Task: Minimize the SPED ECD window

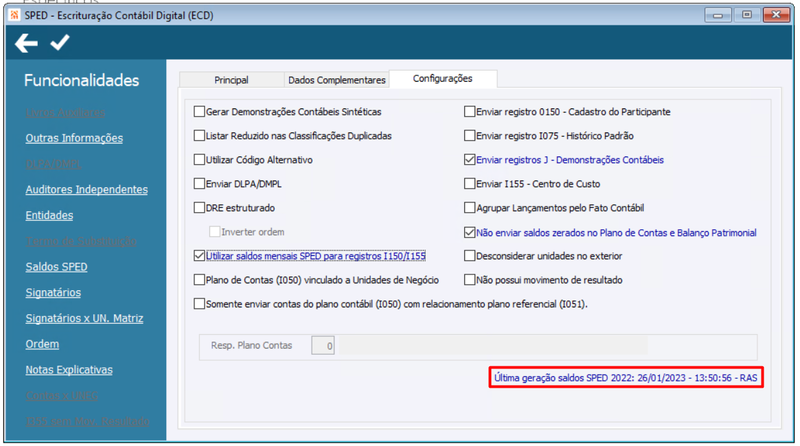Action: click(x=718, y=15)
